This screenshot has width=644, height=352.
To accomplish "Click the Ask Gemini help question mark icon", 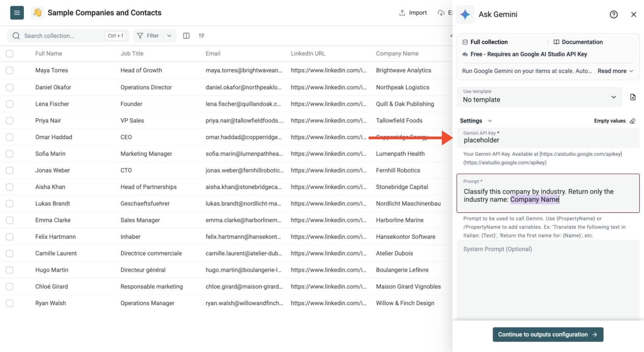I will (x=614, y=14).
